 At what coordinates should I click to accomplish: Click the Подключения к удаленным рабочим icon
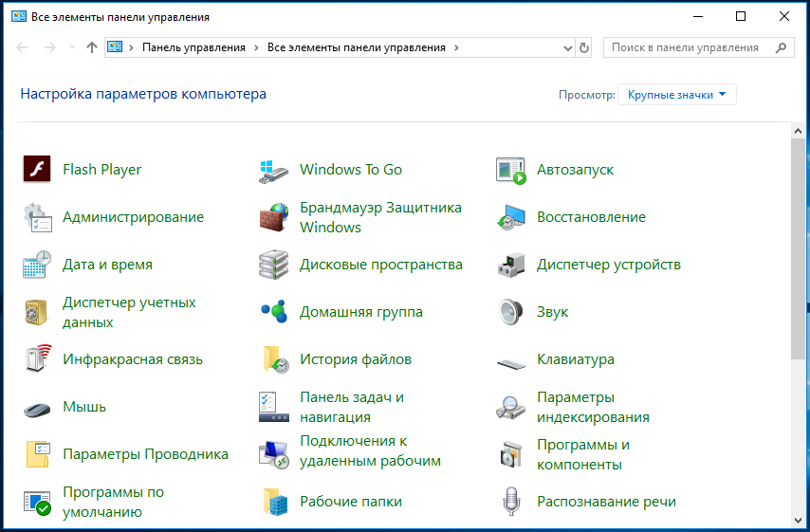[274, 454]
